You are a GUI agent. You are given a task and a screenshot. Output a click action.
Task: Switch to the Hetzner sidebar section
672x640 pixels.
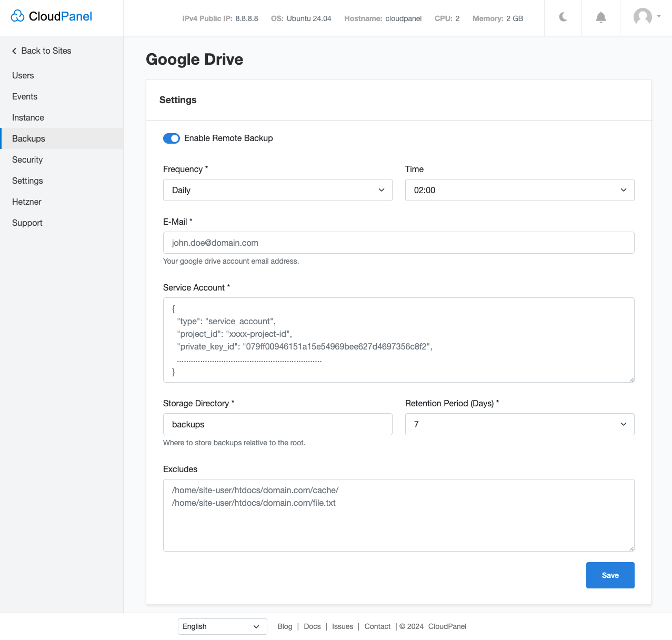click(26, 202)
